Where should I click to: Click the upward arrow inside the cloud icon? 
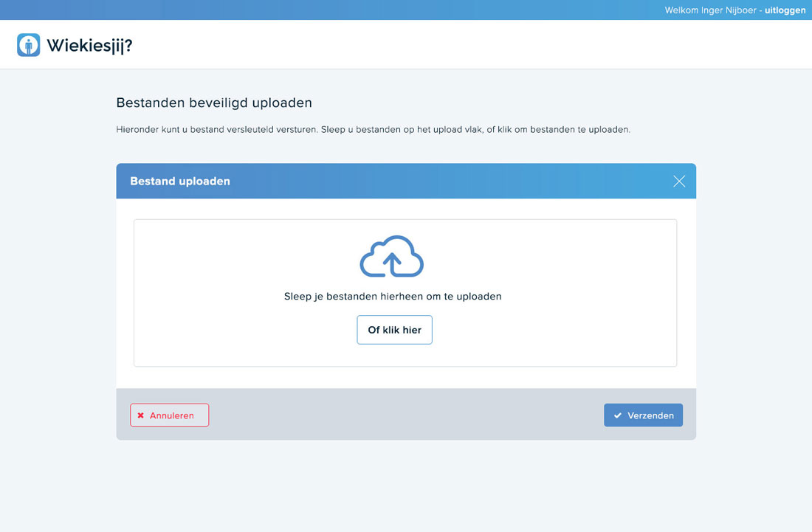click(392, 263)
